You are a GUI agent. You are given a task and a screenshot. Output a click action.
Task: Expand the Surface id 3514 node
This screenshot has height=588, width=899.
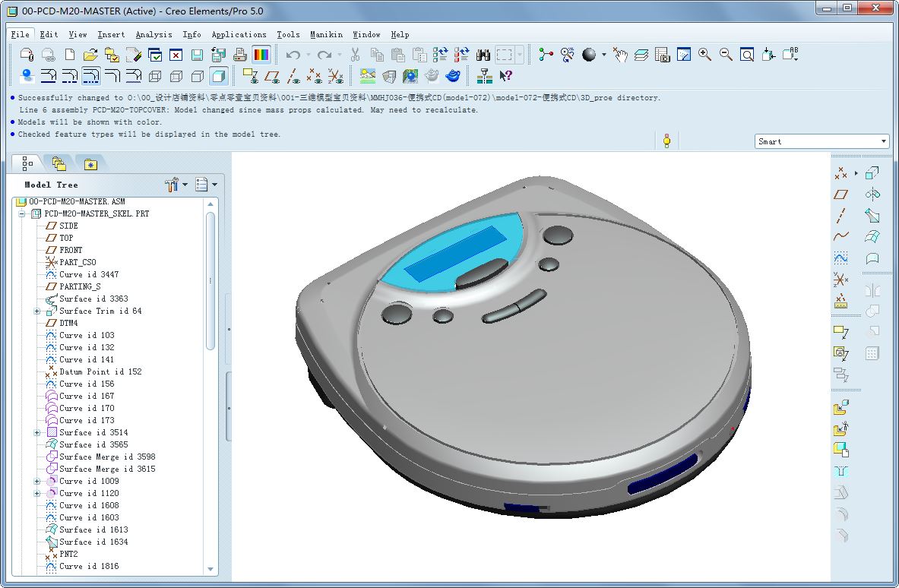point(36,433)
